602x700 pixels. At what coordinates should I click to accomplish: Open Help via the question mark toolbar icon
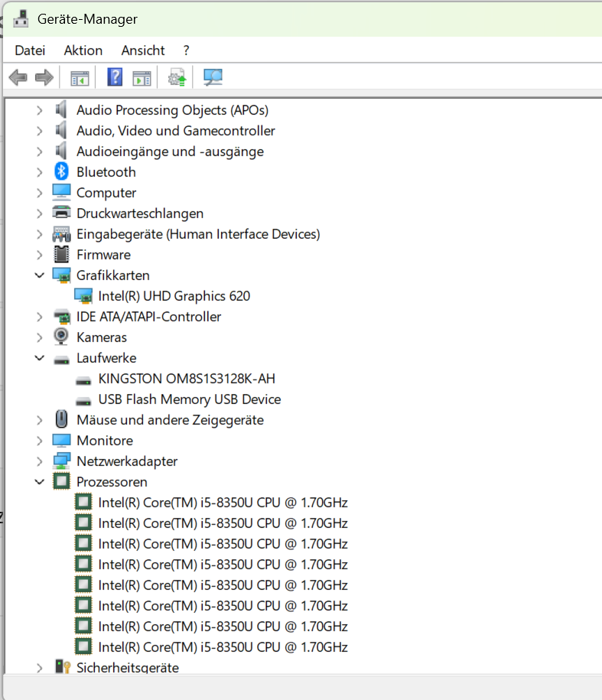pyautogui.click(x=115, y=77)
